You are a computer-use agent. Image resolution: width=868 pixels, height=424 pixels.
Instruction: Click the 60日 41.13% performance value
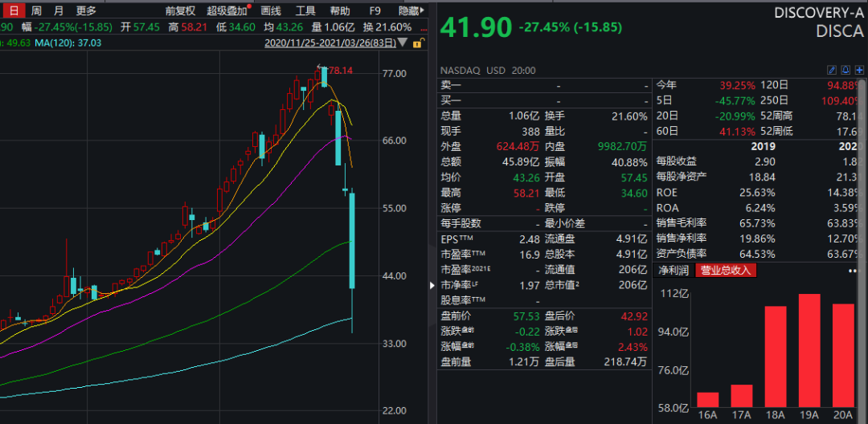tap(737, 132)
